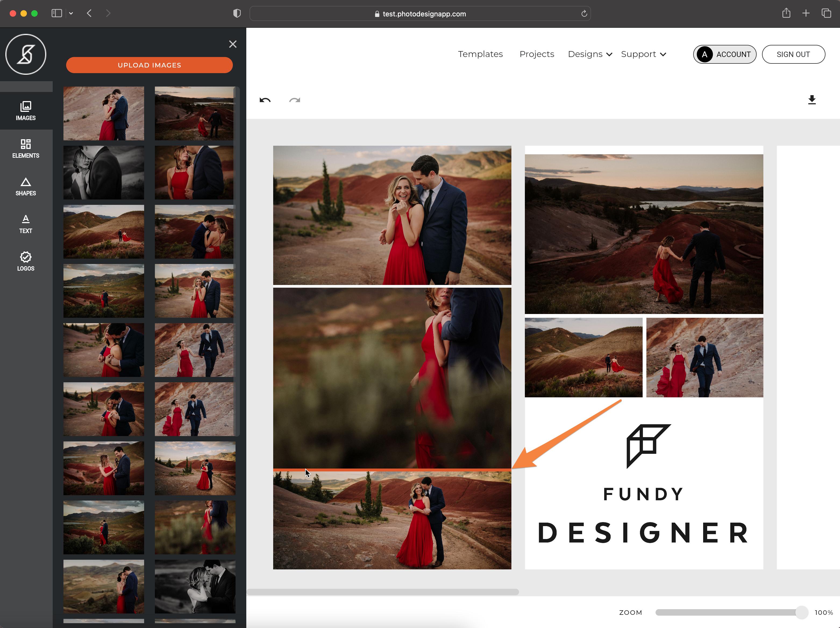
Task: Open the Elements panel
Action: 26,148
